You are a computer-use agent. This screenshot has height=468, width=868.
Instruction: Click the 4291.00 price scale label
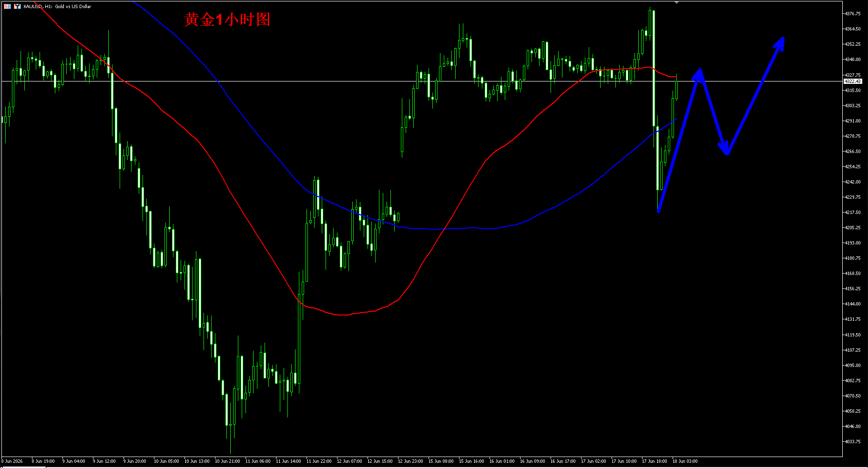tap(853, 121)
